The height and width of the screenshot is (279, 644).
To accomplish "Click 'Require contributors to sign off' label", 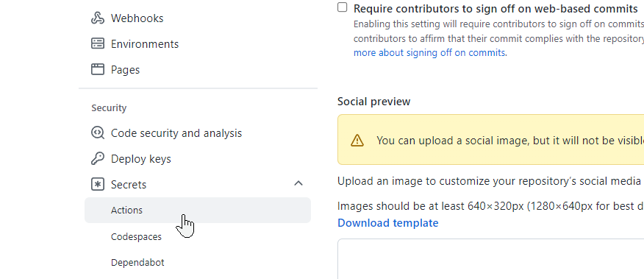I will click(495, 9).
